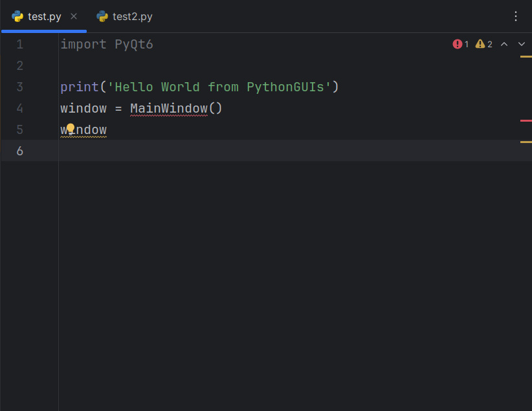Screen dimensions: 532x411
Task: Place cursor on empty line 6
Action: tap(295, 151)
